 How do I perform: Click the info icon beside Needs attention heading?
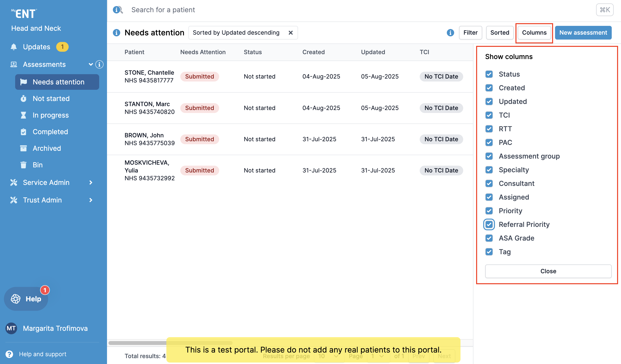pyautogui.click(x=116, y=32)
